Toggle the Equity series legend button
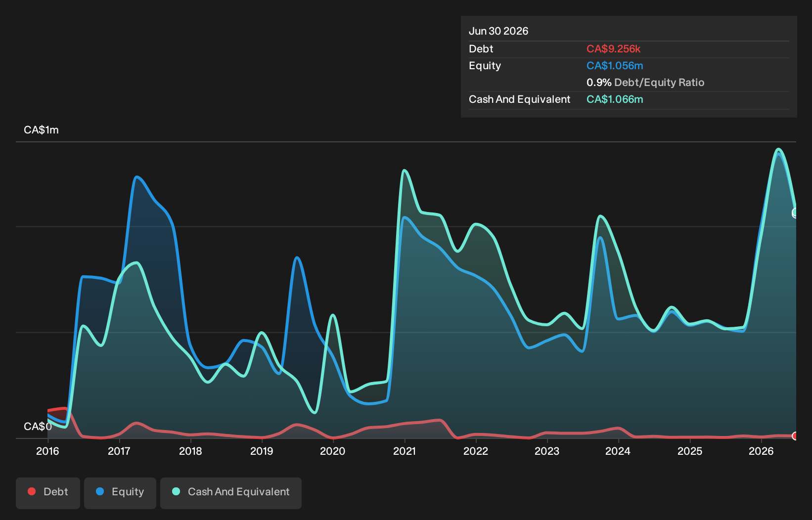This screenshot has height=520, width=812. point(120,493)
